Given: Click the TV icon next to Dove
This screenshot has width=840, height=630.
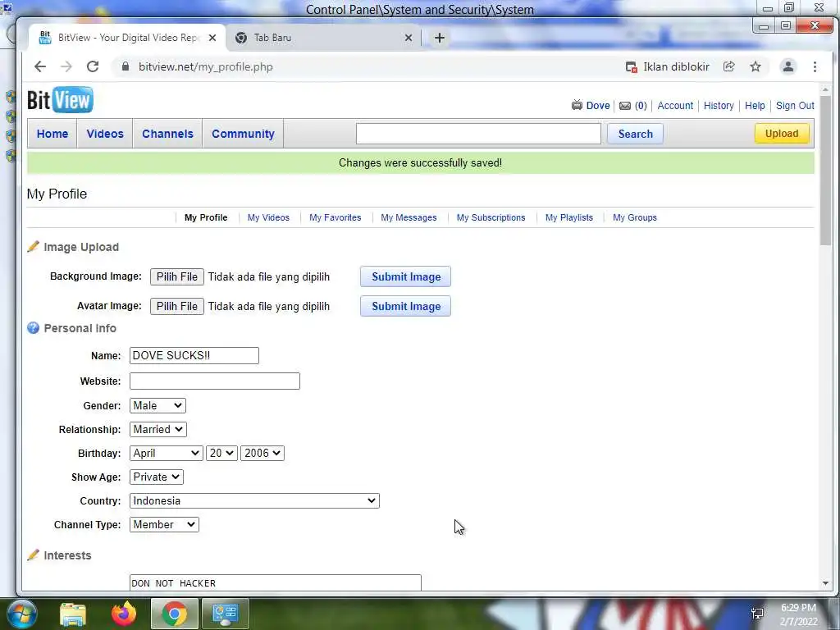Looking at the screenshot, I should (x=577, y=105).
